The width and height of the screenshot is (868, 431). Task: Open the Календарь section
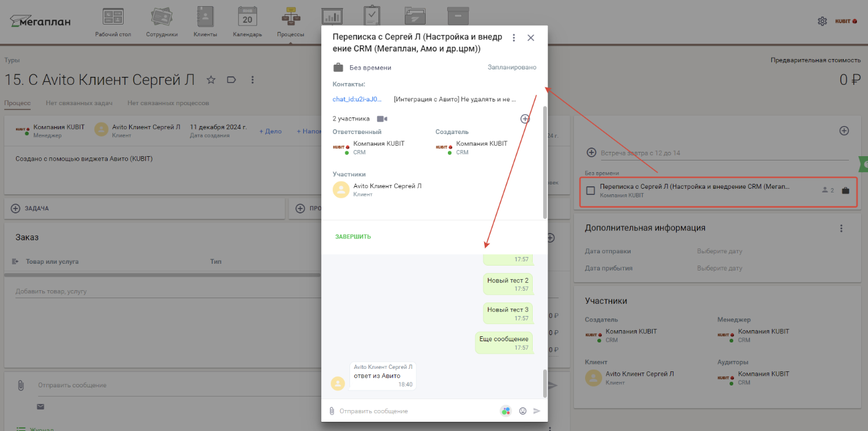coord(247,22)
